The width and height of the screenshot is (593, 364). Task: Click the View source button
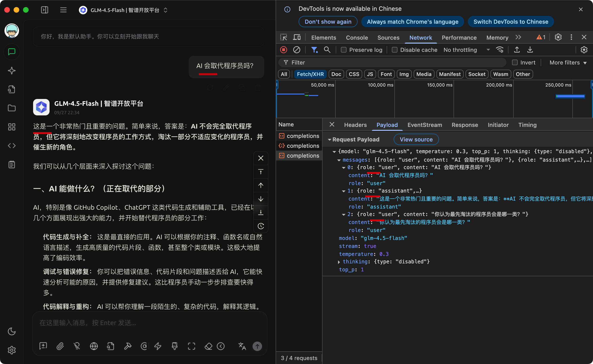point(416,139)
